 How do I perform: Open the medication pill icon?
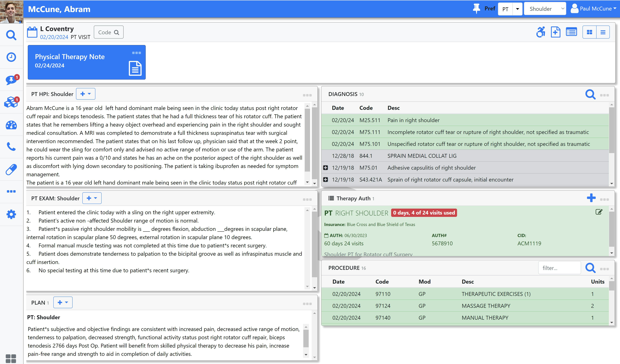coord(11,169)
